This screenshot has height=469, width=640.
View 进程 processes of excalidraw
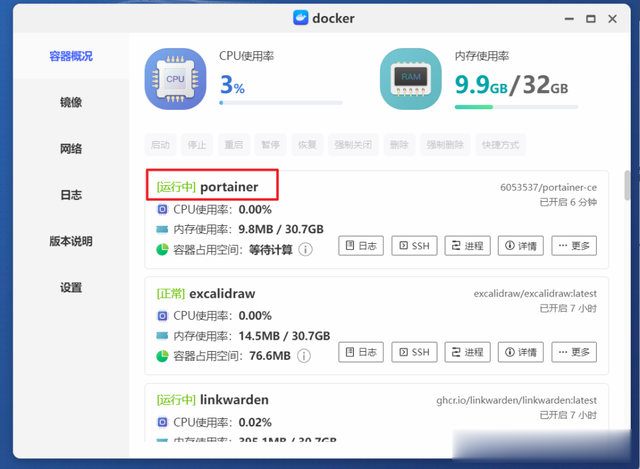pos(467,352)
